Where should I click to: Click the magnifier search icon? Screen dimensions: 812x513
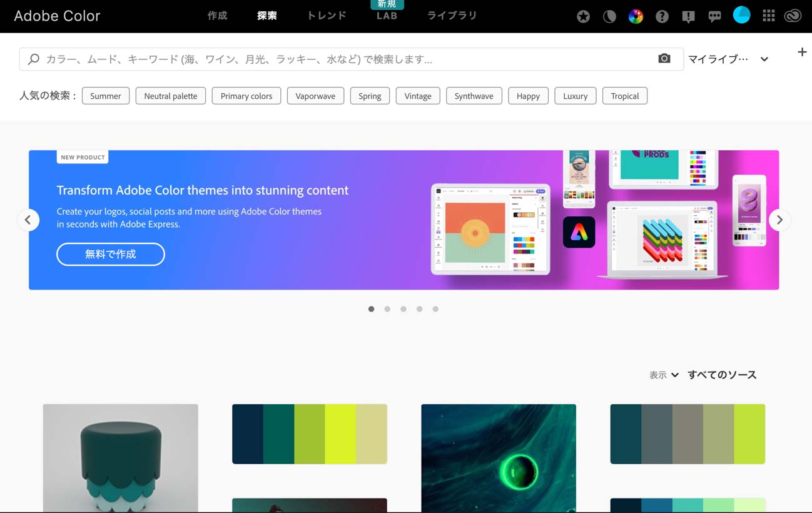tap(34, 59)
